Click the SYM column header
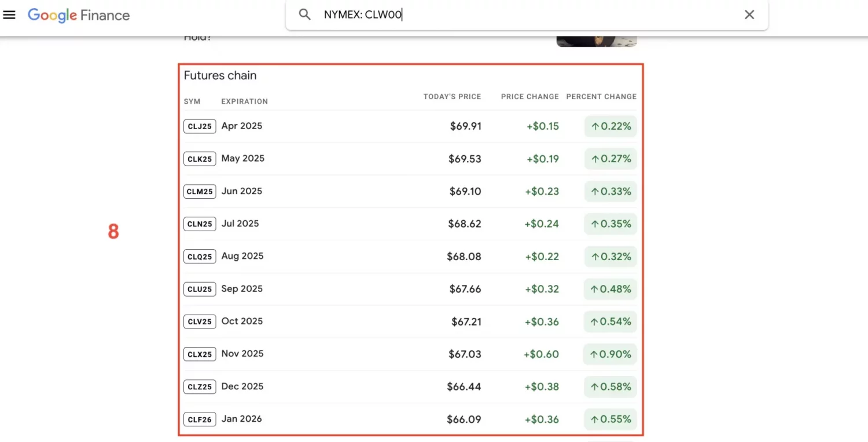The width and height of the screenshot is (868, 442). [192, 101]
